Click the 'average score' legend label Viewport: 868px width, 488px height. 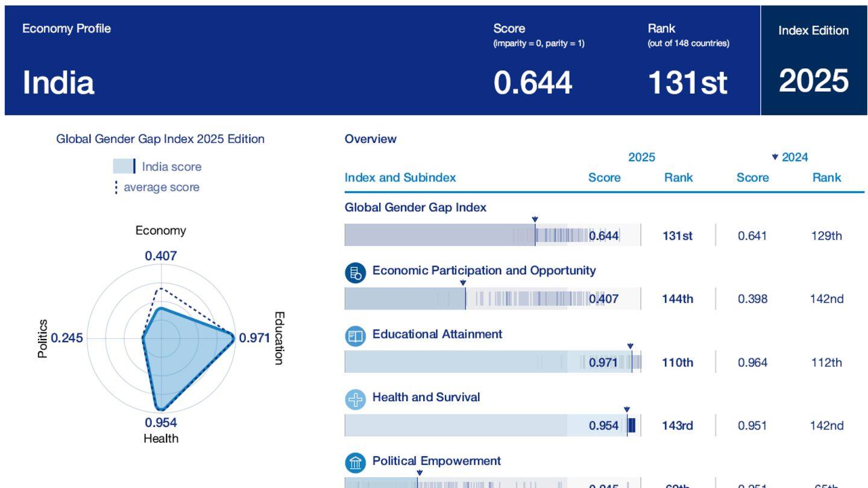162,187
